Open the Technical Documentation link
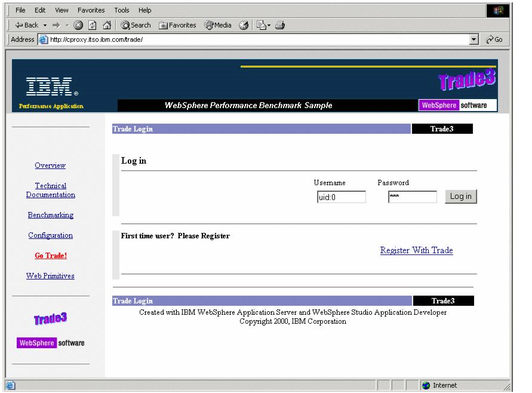 (51, 190)
